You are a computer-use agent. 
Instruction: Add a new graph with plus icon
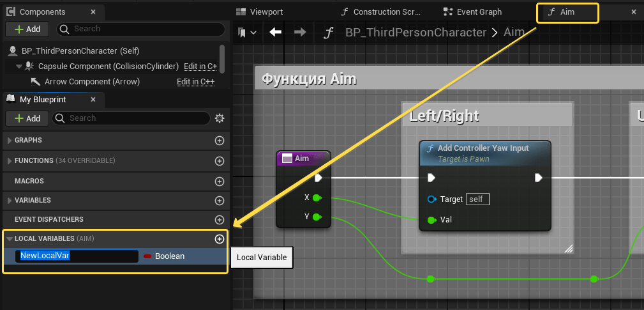[x=220, y=141]
